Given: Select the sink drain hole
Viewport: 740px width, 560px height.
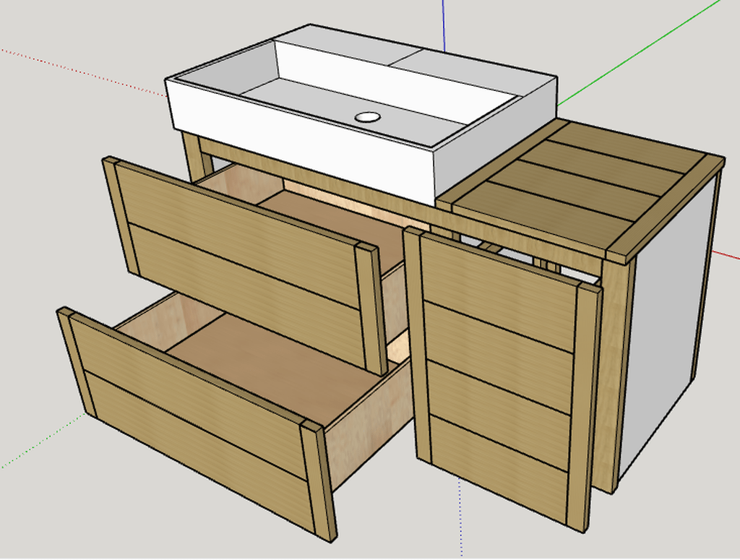Looking at the screenshot, I should coord(368,117).
